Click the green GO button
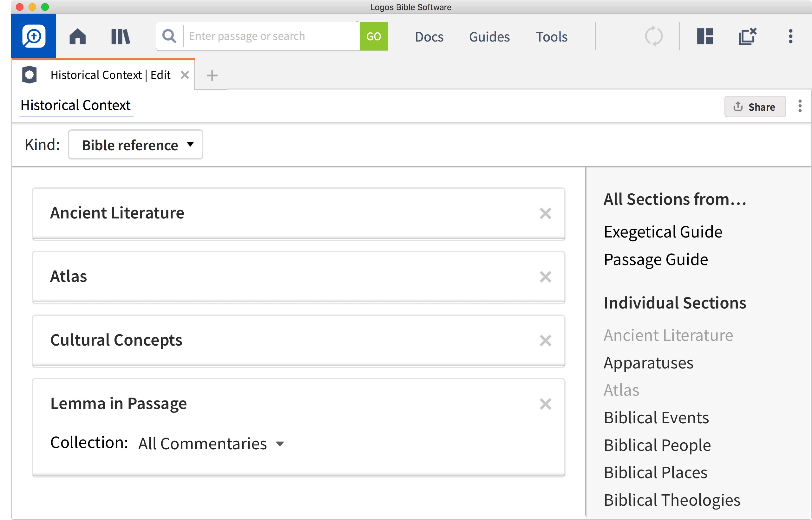 pyautogui.click(x=374, y=36)
